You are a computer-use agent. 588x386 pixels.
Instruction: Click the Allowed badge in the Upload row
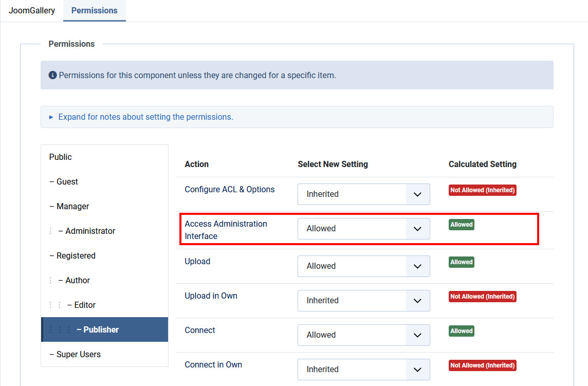[461, 262]
